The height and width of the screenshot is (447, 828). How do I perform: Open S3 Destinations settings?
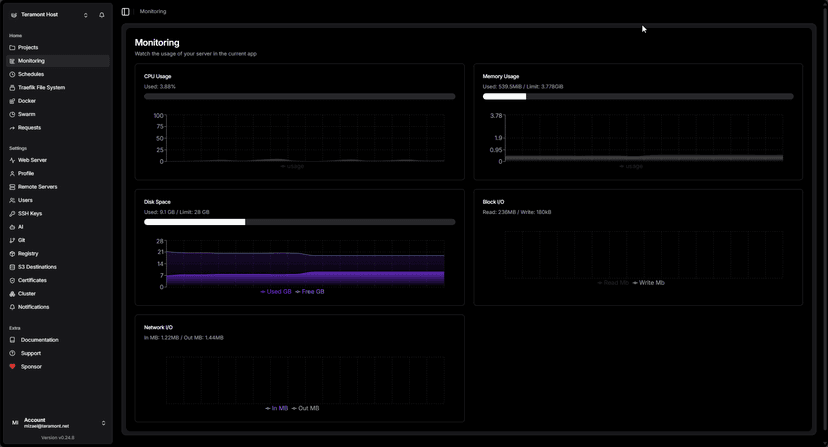coord(37,267)
